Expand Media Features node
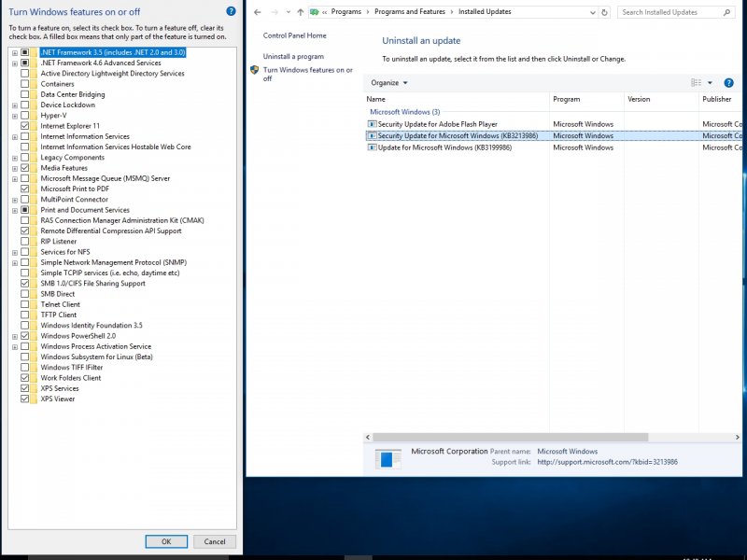Viewport: 747px width, 560px height. point(15,169)
